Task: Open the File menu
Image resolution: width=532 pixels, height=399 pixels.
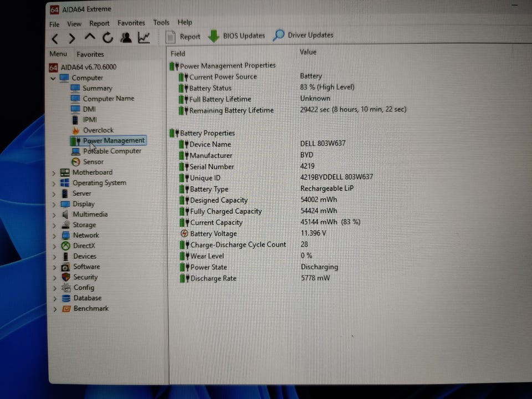Action: (54, 24)
